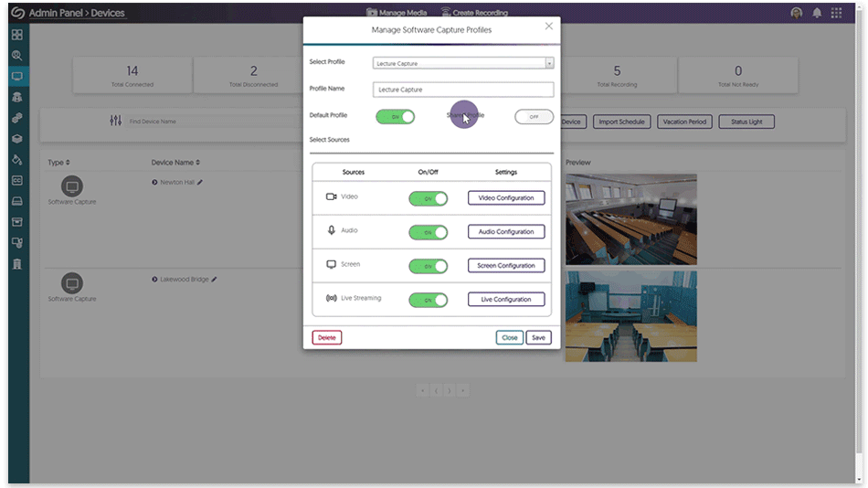Toggle the Video source switch
The width and height of the screenshot is (868, 488).
[428, 198]
